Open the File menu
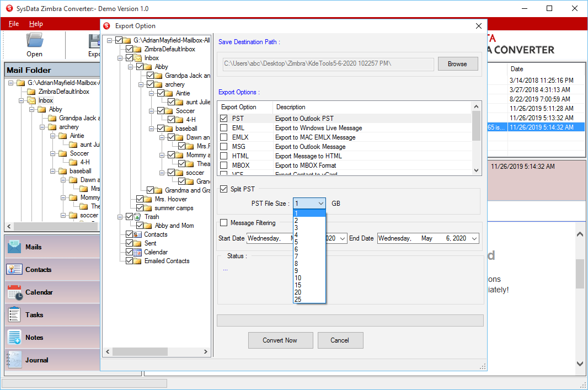The width and height of the screenshot is (588, 390). point(14,24)
